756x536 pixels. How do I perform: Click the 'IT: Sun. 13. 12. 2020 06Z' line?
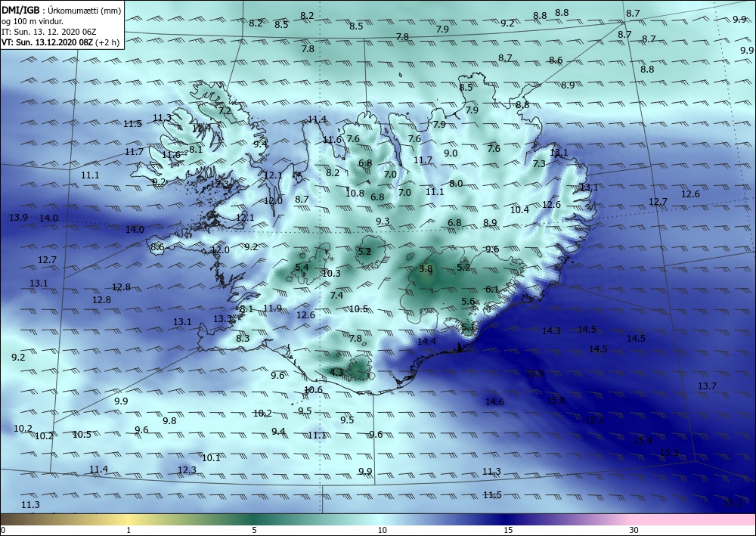[x=48, y=32]
